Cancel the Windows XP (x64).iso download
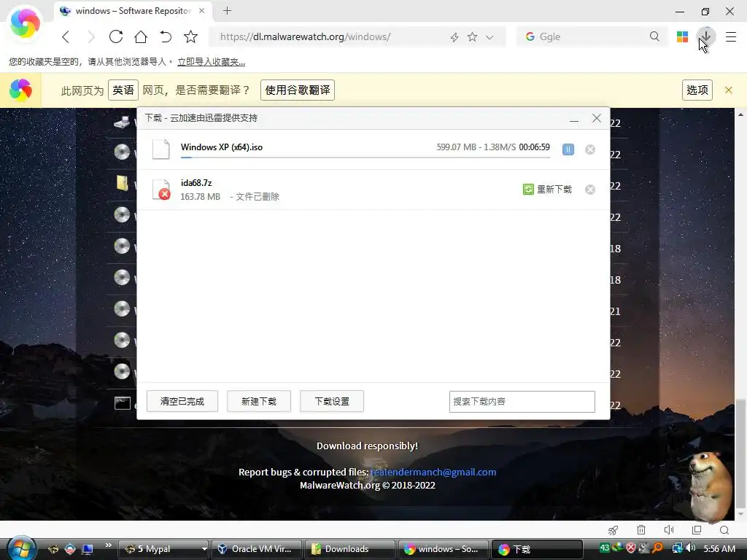 point(589,149)
